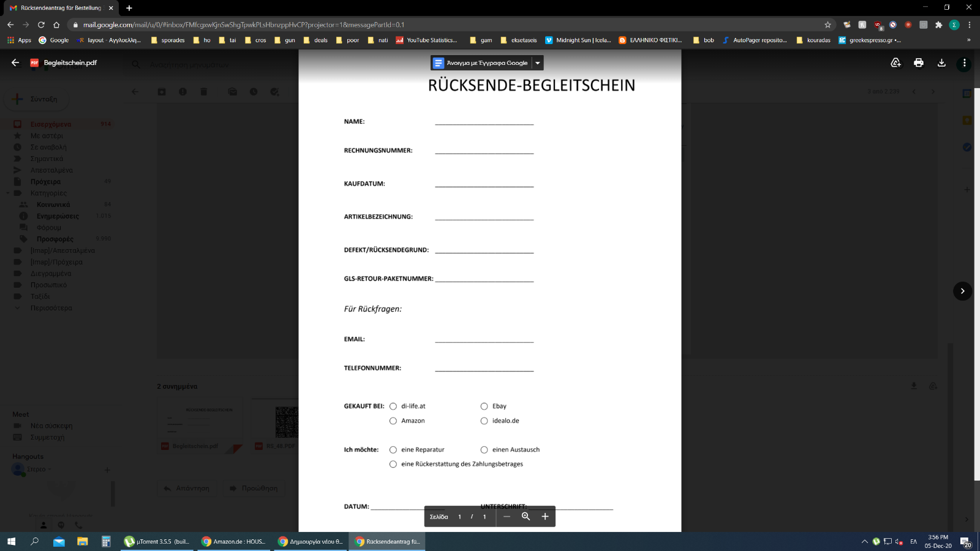Show more bookmarks overflow chevron

click(x=968, y=40)
